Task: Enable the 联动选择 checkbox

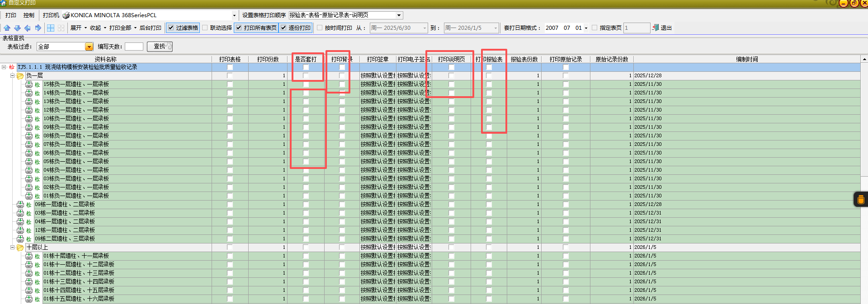Action: tap(205, 28)
